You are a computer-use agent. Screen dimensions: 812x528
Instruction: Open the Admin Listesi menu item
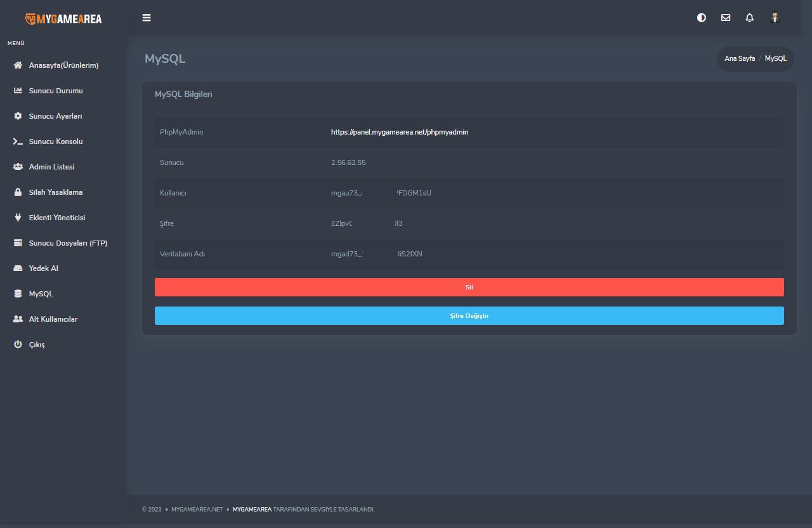click(51, 167)
